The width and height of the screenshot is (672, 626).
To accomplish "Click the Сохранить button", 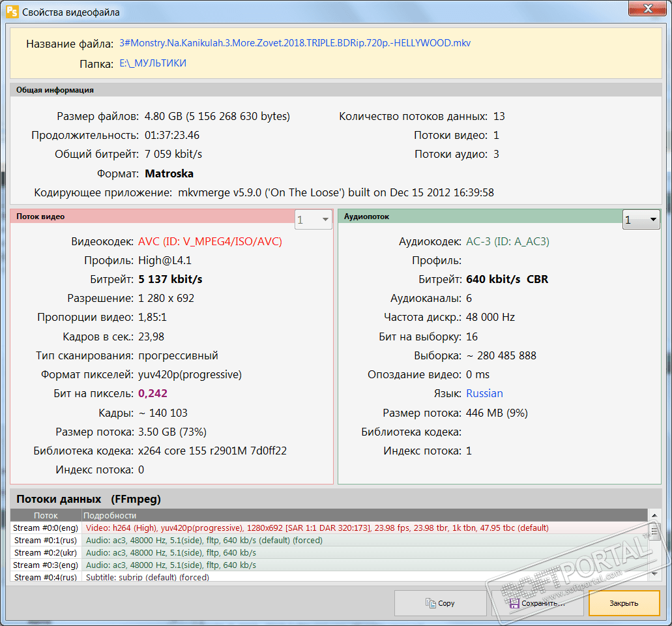I will 538,603.
